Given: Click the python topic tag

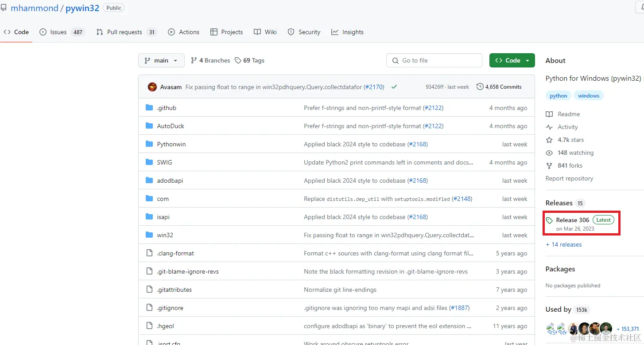Looking at the screenshot, I should coord(559,96).
